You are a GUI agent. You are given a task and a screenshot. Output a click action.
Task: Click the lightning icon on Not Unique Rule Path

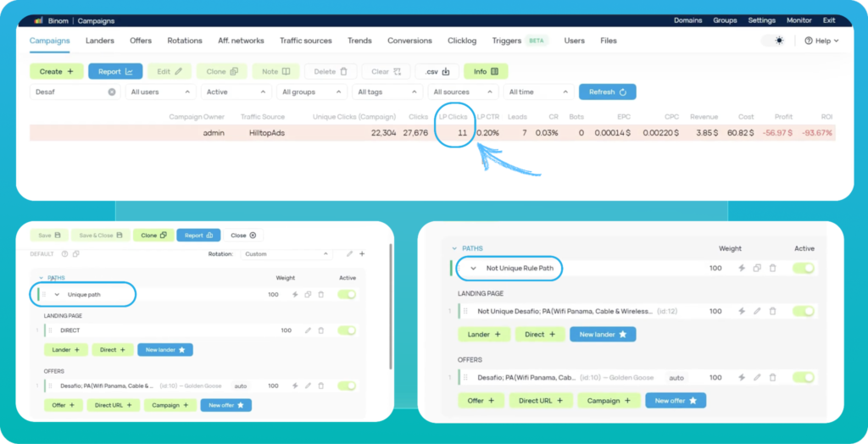(742, 268)
